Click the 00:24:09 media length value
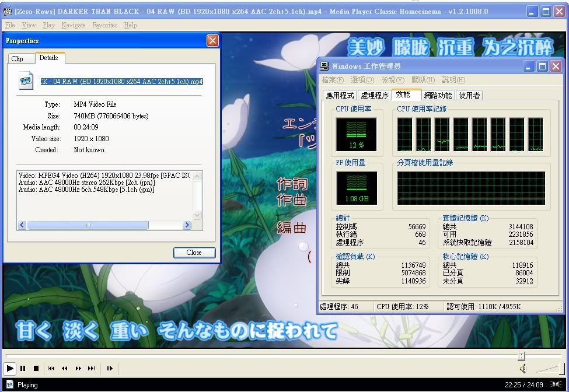The width and height of the screenshot is (569, 392). pyautogui.click(x=86, y=127)
